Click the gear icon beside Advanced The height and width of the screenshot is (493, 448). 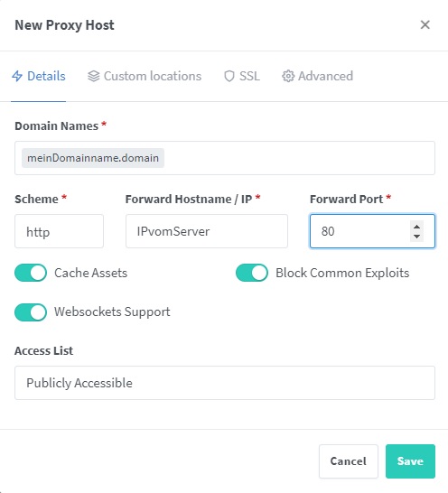coord(288,76)
